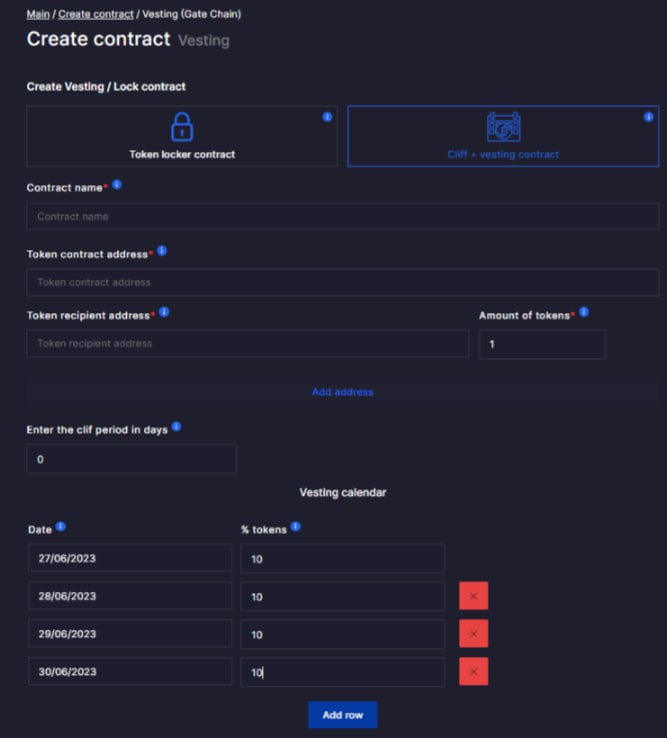Click info icon next to Token contract address
667x738 pixels.
click(x=162, y=251)
